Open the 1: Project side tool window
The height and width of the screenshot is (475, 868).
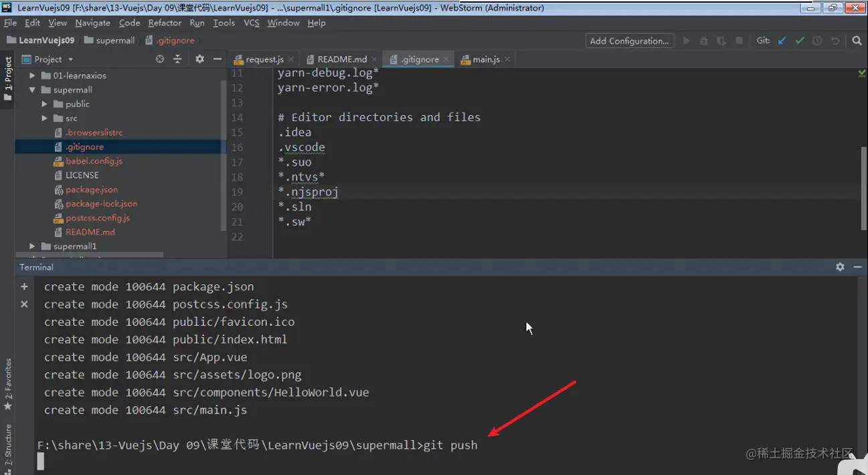pos(7,78)
